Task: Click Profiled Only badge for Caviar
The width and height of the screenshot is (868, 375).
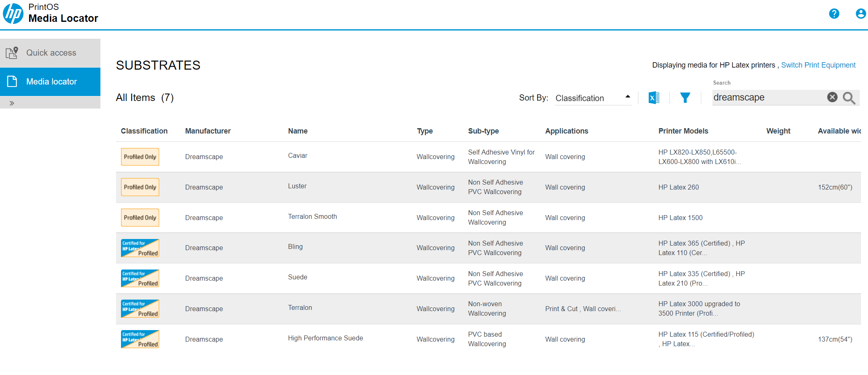Action: click(x=140, y=157)
